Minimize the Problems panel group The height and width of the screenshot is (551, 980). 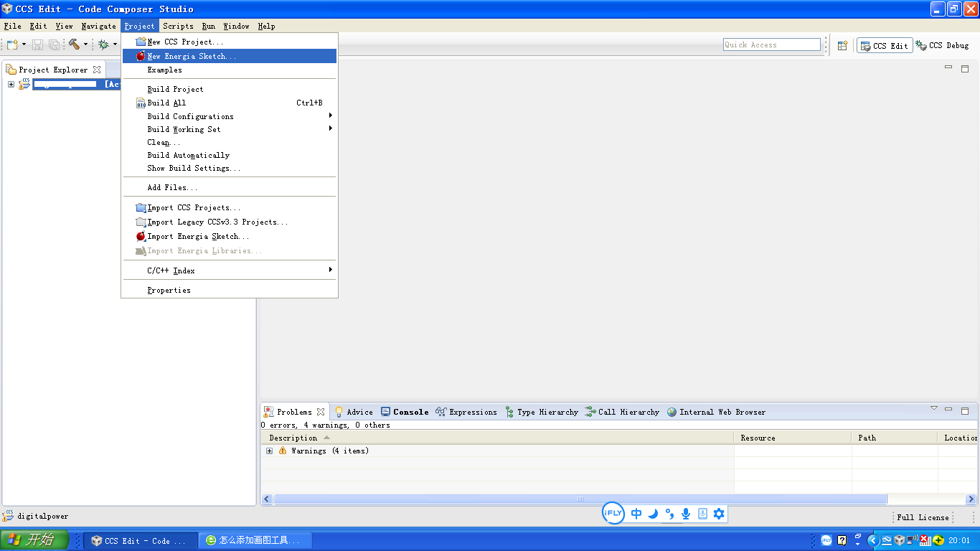click(x=948, y=410)
